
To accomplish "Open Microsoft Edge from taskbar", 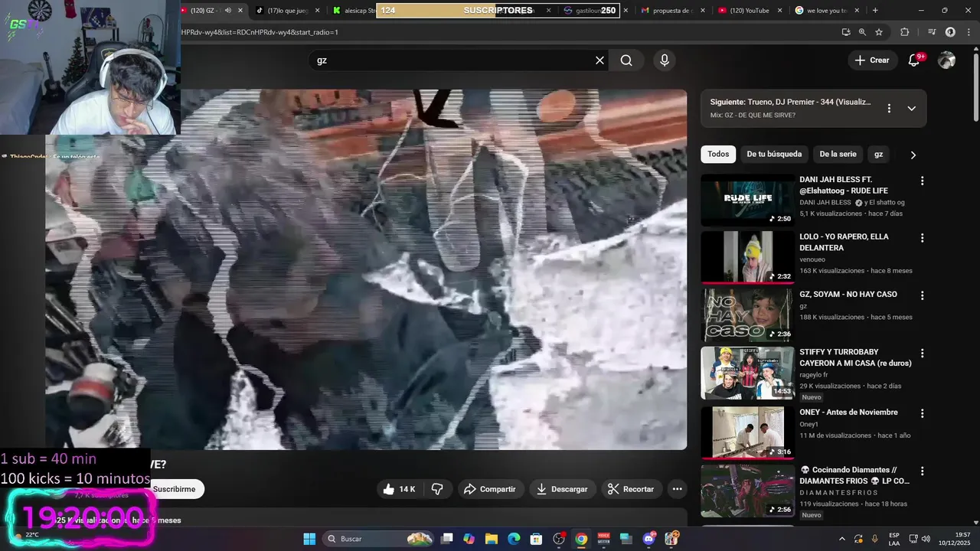I will pos(514,539).
